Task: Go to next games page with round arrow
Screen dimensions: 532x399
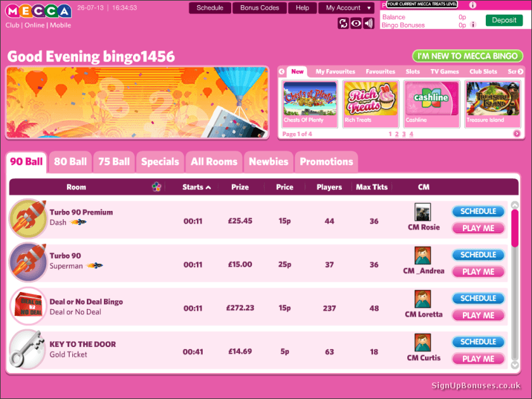Action: click(516, 134)
